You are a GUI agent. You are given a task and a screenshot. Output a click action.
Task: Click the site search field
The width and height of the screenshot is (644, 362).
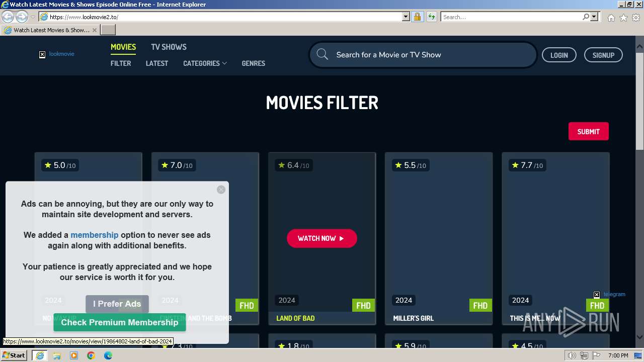423,55
